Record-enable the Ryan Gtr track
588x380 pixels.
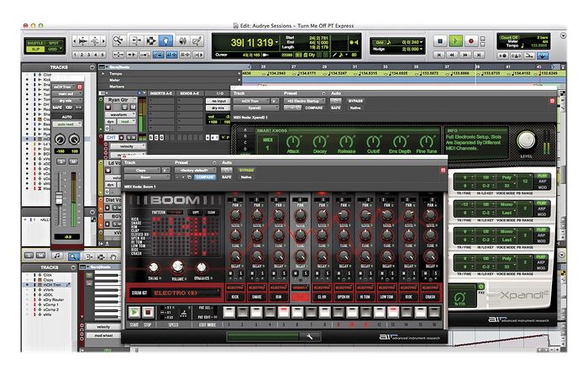[108, 108]
